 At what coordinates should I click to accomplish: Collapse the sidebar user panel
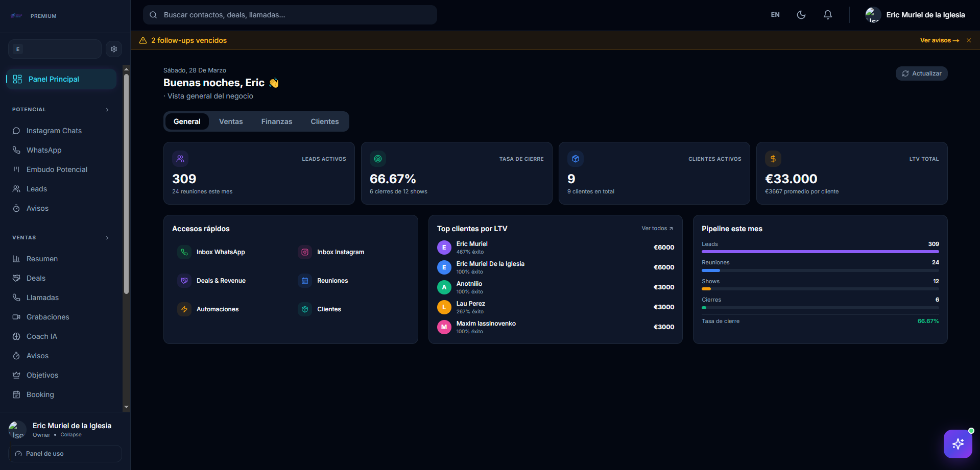coord(70,435)
